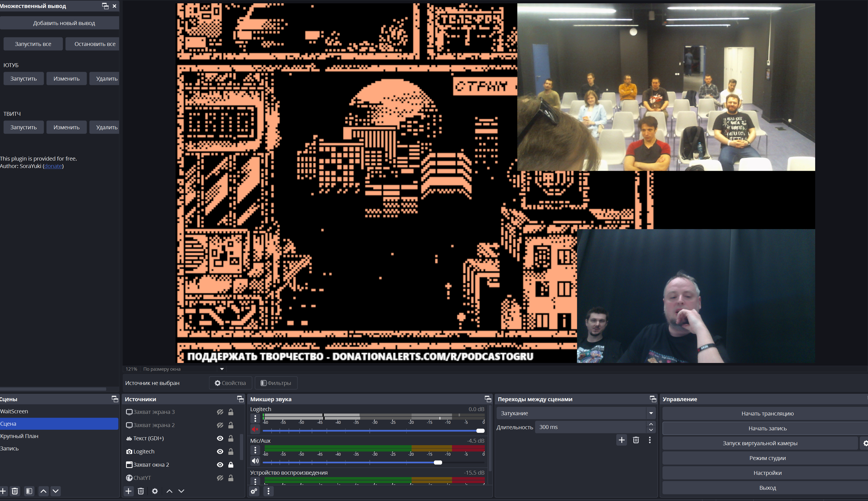Switch to the WaitScreen scene

(x=14, y=411)
